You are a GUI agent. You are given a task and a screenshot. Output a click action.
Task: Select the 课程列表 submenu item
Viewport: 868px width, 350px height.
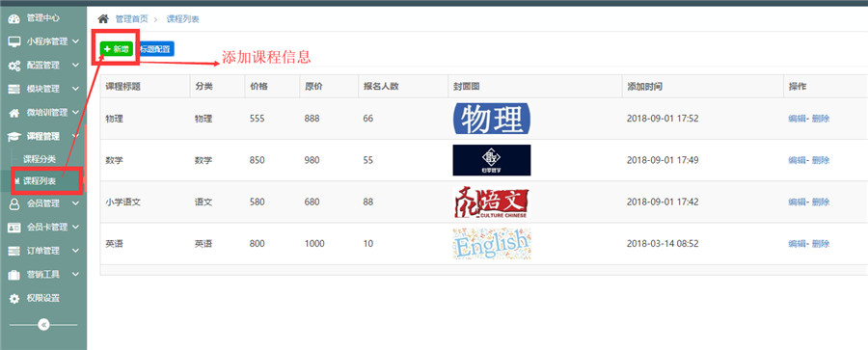click(40, 180)
